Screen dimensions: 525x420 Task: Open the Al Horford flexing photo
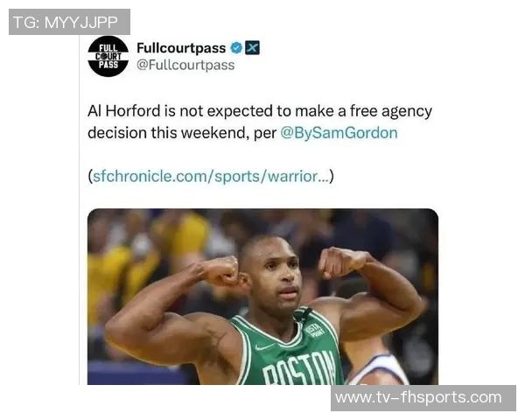262,297
